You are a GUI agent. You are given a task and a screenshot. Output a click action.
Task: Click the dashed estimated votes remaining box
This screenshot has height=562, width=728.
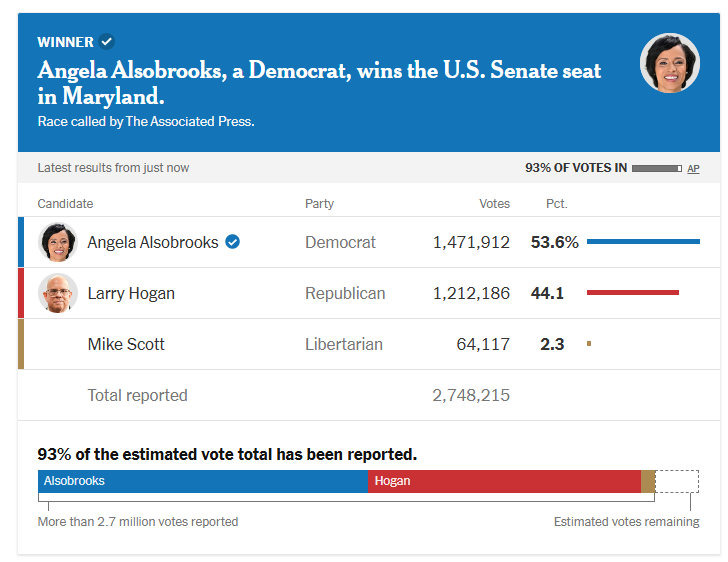point(677,481)
